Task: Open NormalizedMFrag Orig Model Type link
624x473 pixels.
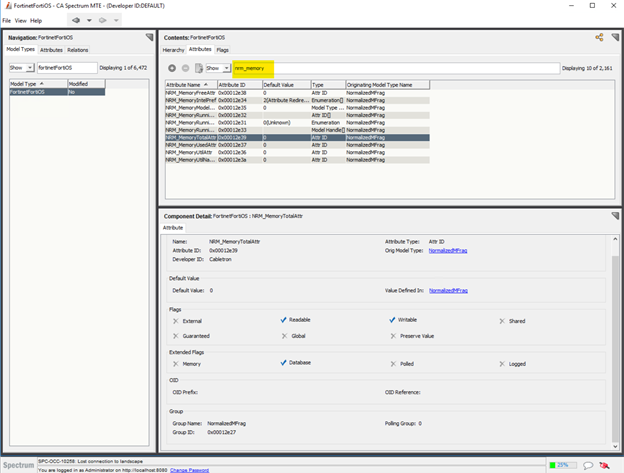Action: click(x=448, y=251)
